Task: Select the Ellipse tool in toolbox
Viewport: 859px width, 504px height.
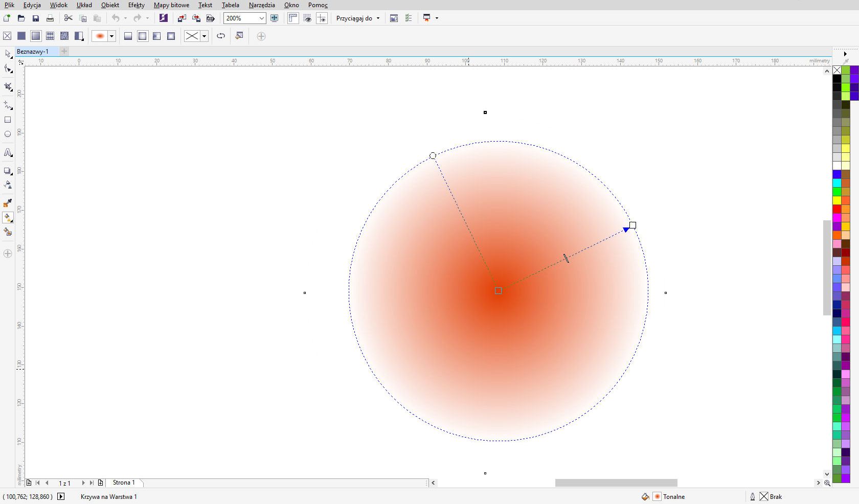Action: pos(8,134)
